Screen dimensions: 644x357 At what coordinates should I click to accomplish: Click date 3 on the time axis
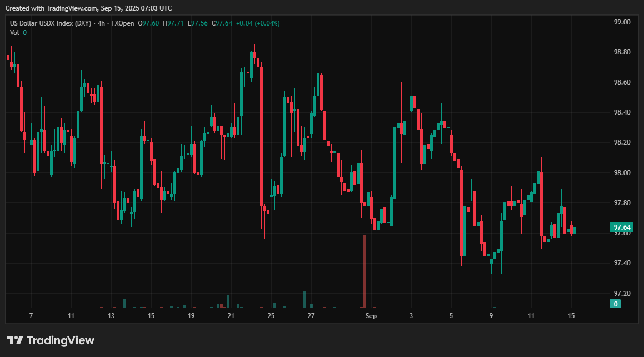coord(411,316)
